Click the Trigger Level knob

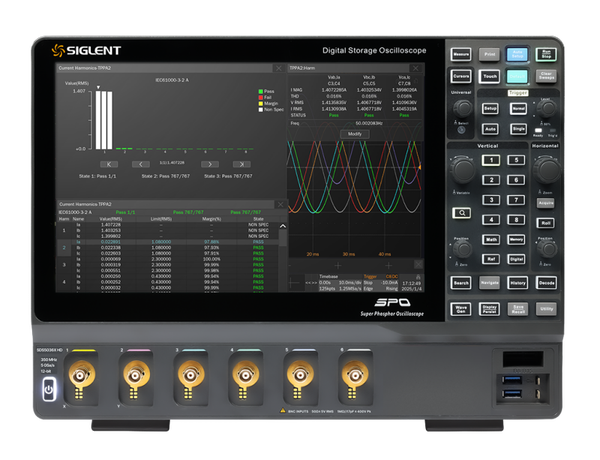coord(547,109)
